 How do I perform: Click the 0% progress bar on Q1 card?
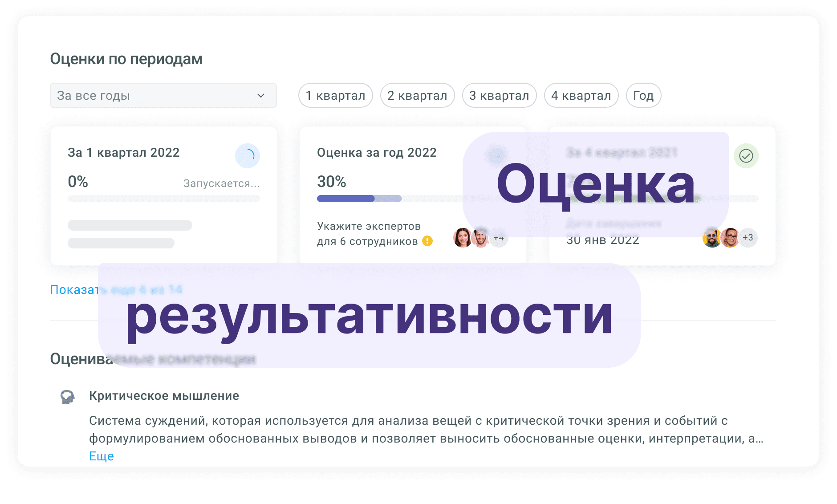(163, 199)
